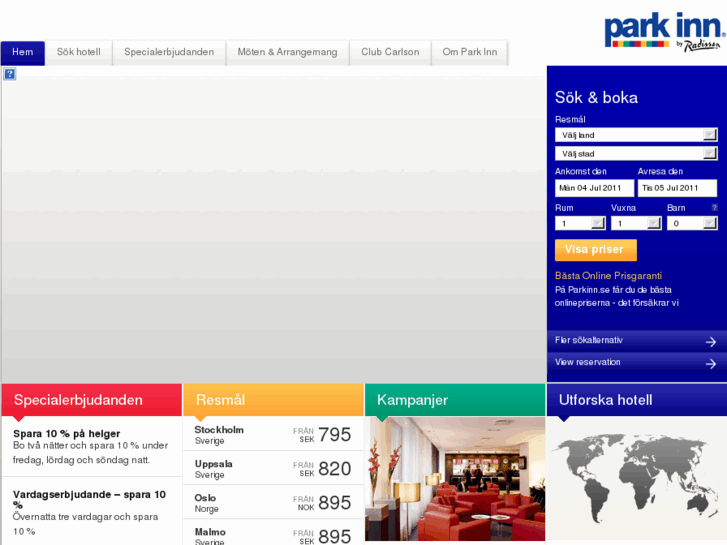The height and width of the screenshot is (545, 727).
Task: Open the Vuxna quantity dropdown
Action: [x=636, y=223]
